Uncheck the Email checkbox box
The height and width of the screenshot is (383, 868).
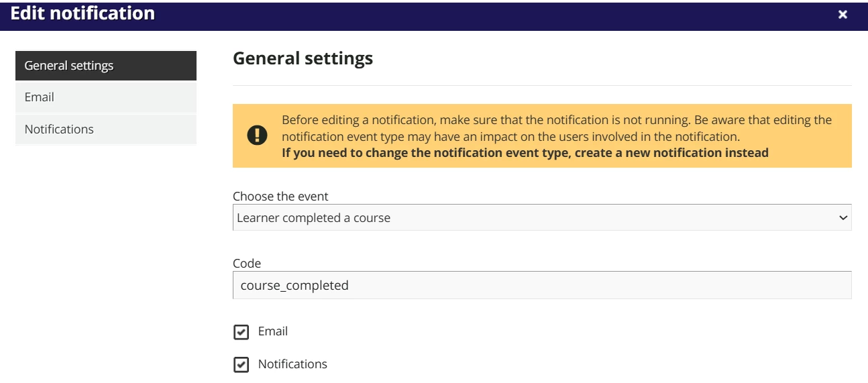coord(241,332)
